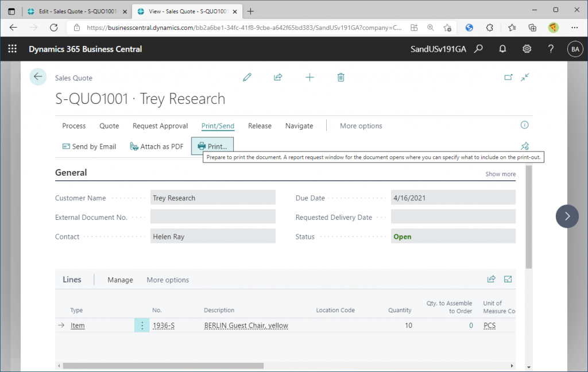
Task: Open the app launcher waffle icon
Action: click(13, 49)
